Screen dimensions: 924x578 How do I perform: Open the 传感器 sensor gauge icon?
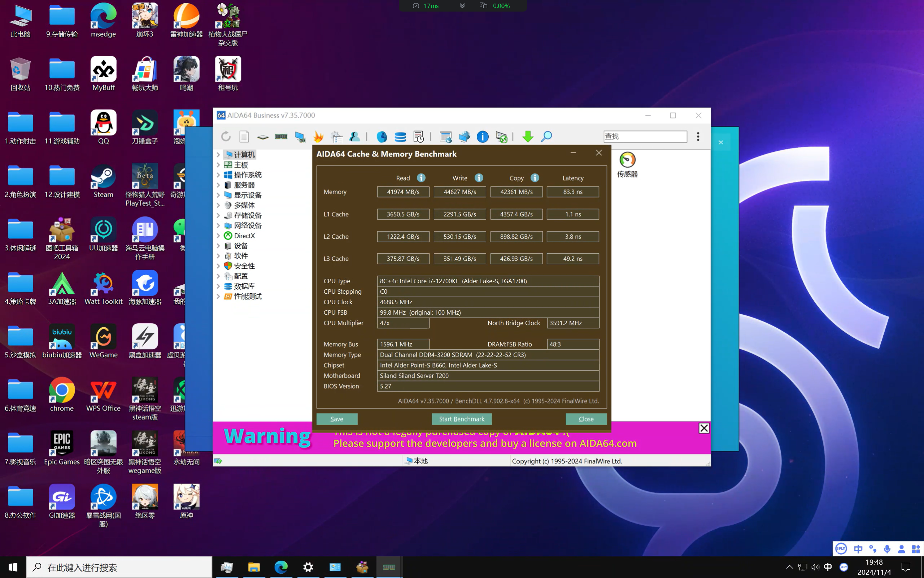[x=627, y=165]
